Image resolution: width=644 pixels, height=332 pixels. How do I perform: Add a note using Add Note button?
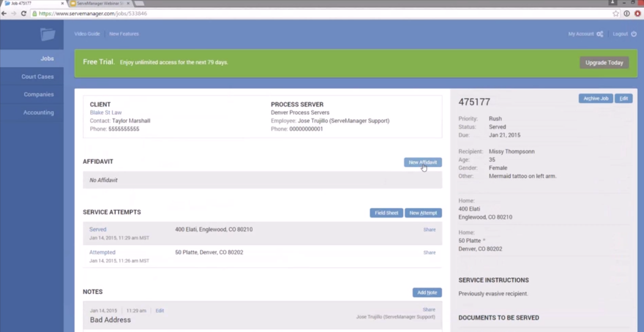point(426,292)
